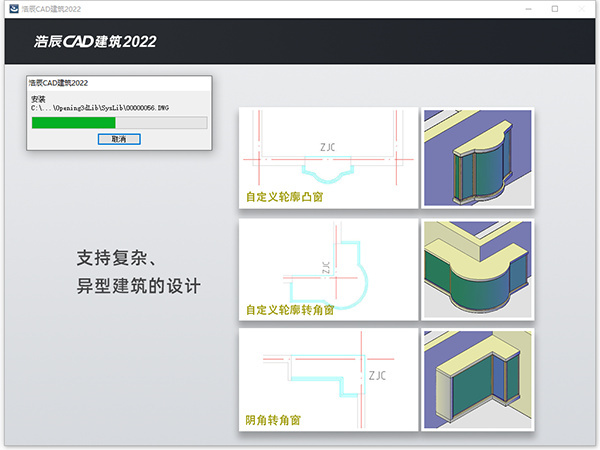Click the 安装 label in progress dialog

point(38,99)
